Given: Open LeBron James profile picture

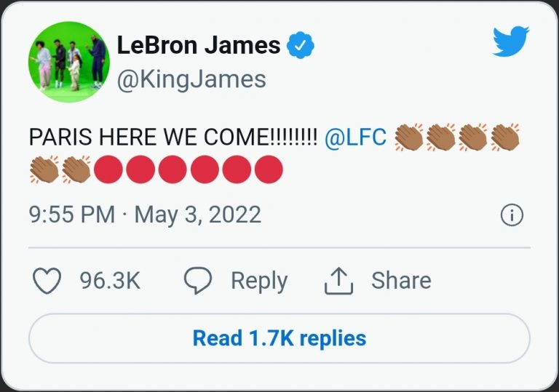Looking at the screenshot, I should coord(68,62).
